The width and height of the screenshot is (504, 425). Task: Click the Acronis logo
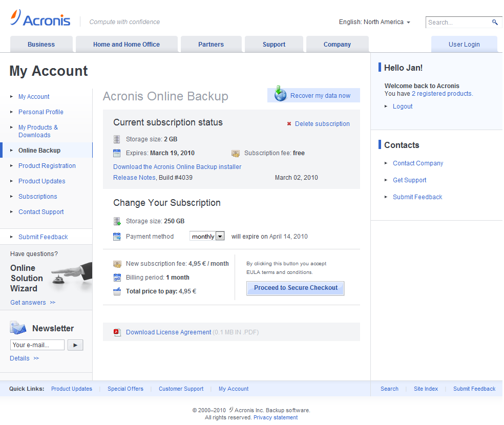(40, 18)
